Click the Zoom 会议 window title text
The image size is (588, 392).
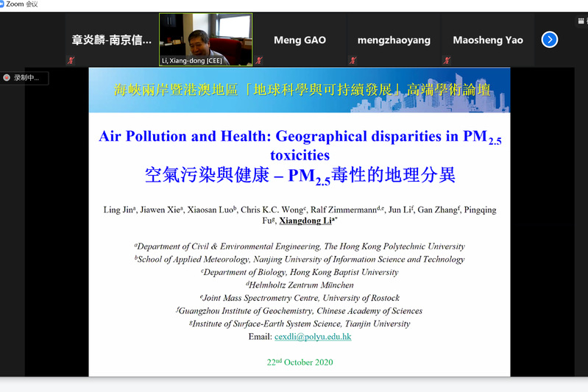point(22,4)
